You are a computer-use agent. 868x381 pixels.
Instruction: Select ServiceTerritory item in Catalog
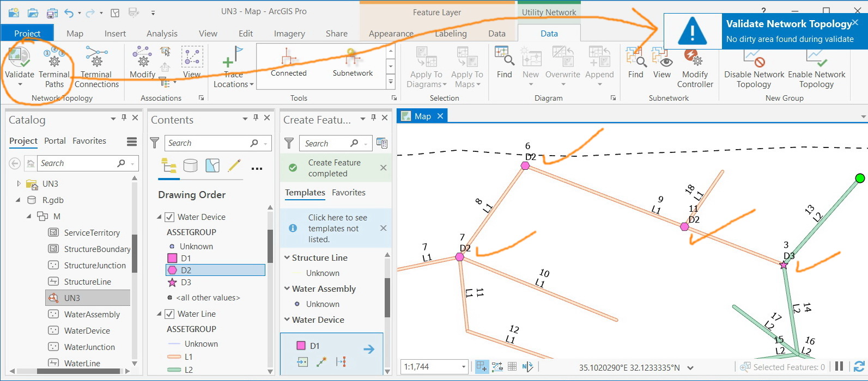tap(92, 232)
